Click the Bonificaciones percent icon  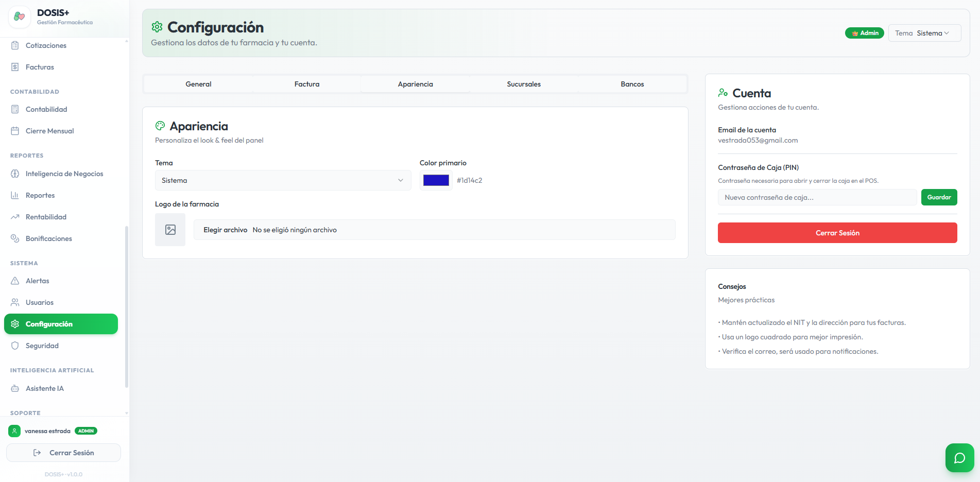point(15,238)
